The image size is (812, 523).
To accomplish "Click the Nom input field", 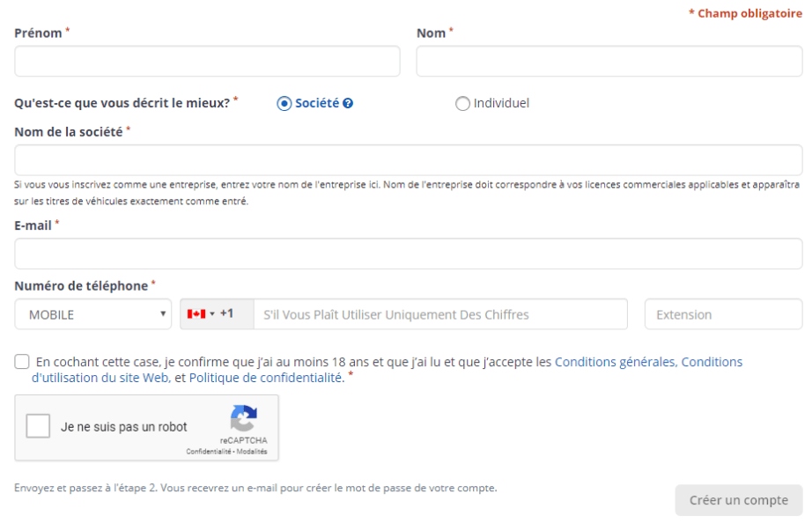I will point(609,62).
